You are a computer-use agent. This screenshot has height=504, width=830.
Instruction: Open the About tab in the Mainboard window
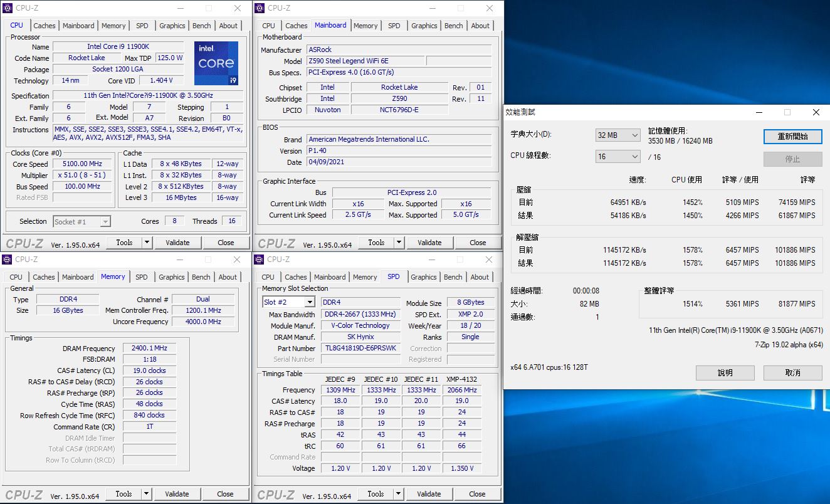point(480,26)
